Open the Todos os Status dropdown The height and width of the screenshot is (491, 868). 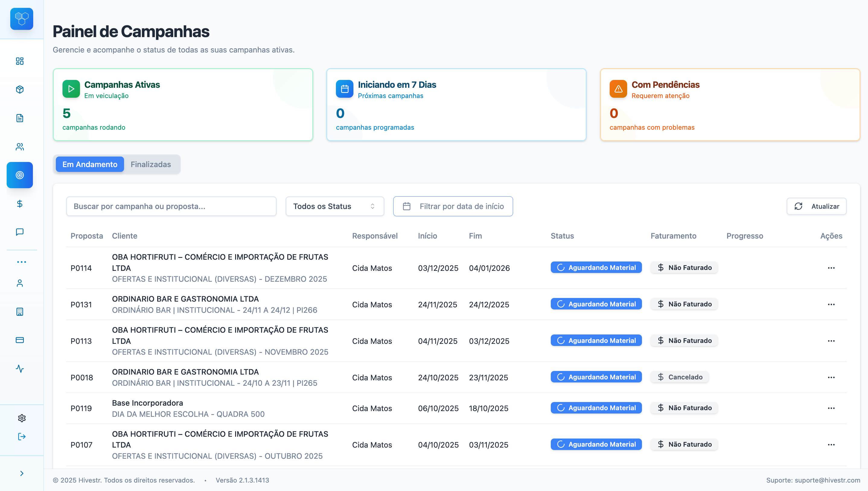tap(334, 206)
